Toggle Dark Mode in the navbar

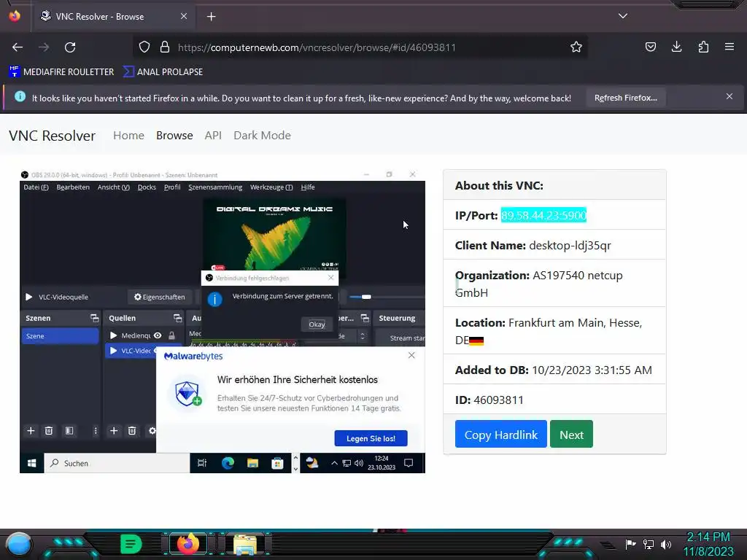[262, 135]
